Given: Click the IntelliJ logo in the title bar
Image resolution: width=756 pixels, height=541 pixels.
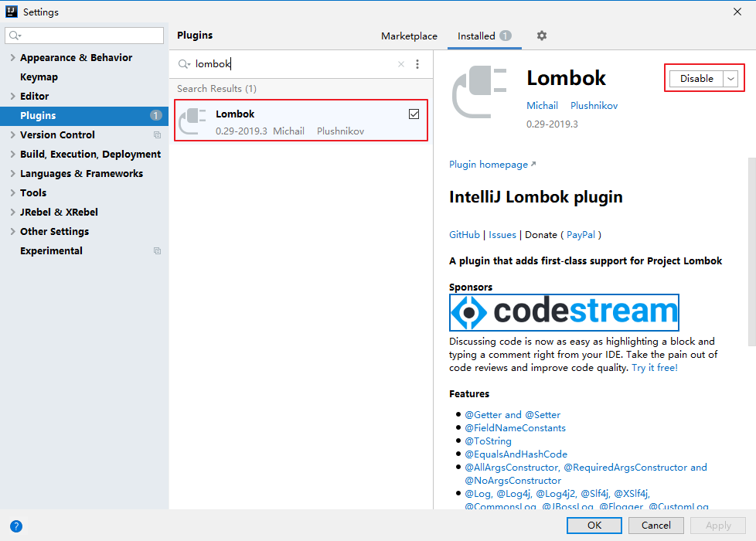Looking at the screenshot, I should click(11, 12).
